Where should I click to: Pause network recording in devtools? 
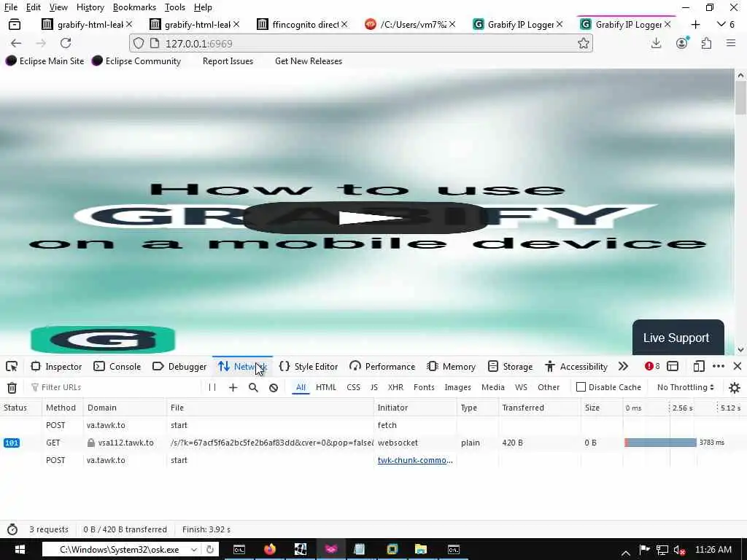[x=212, y=388]
